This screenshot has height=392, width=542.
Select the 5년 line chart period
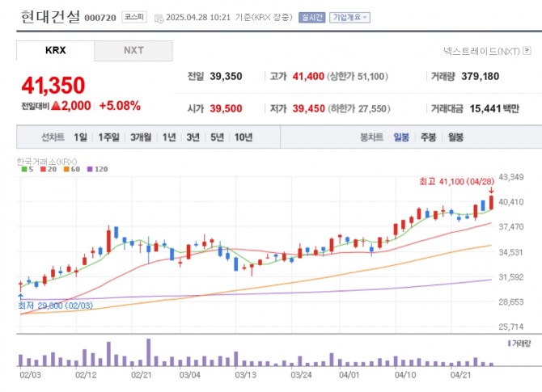(217, 137)
